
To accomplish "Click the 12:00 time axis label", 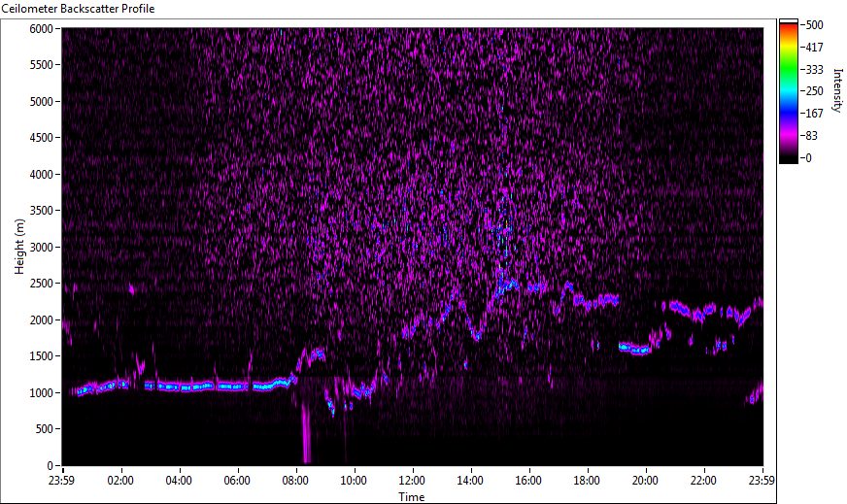I will click(x=412, y=481).
